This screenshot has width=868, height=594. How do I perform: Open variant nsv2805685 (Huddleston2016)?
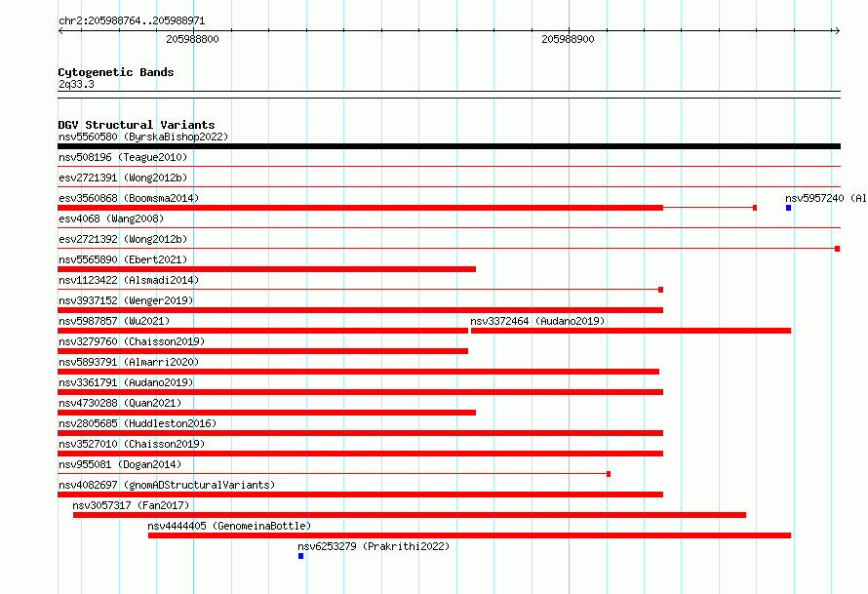(x=138, y=423)
